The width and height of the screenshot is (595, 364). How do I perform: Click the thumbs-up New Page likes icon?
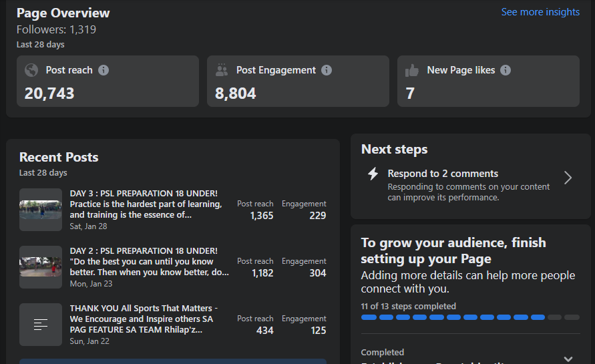point(412,70)
